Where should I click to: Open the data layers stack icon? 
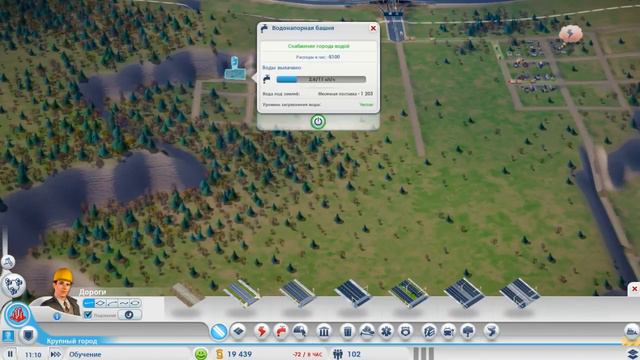point(633,353)
